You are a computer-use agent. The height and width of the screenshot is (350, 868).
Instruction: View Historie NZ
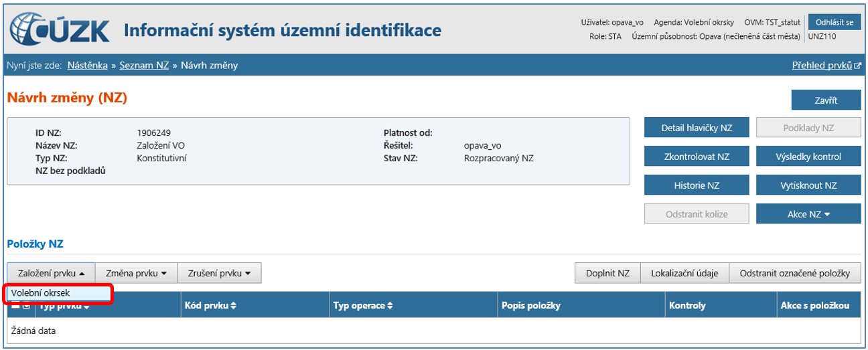(696, 185)
